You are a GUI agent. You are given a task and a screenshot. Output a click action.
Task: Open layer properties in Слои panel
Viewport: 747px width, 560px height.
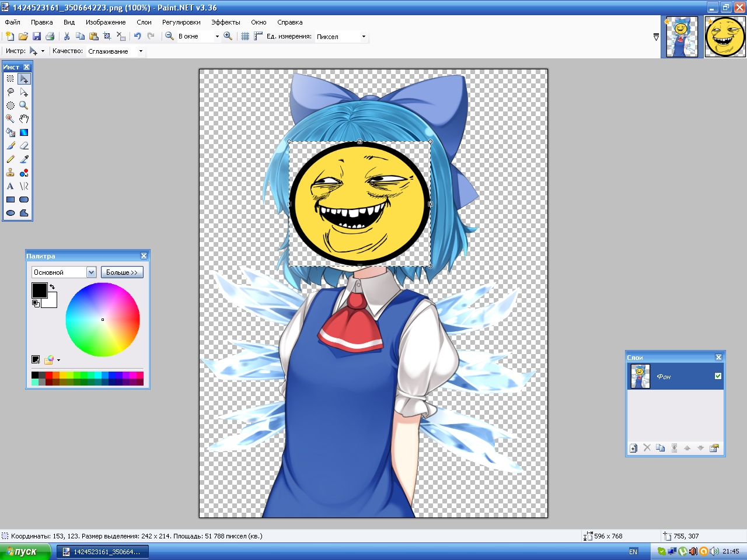coord(714,448)
